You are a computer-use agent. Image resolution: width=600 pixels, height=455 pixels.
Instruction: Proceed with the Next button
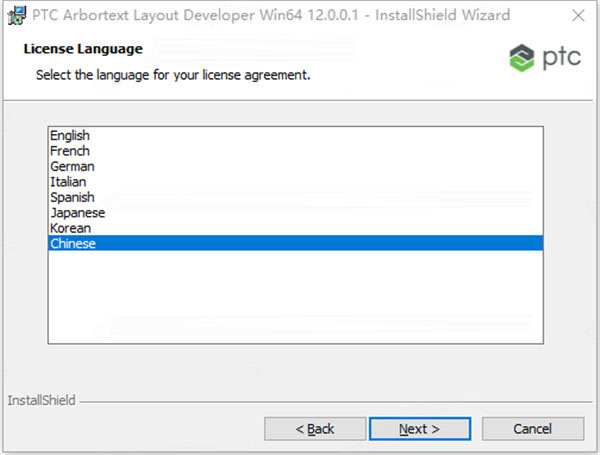(x=420, y=429)
